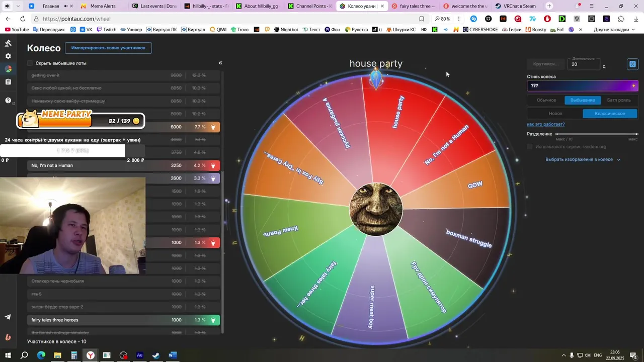This screenshot has width=644, height=362.
Task: Open Twitch bookmark
Action: click(x=106, y=30)
